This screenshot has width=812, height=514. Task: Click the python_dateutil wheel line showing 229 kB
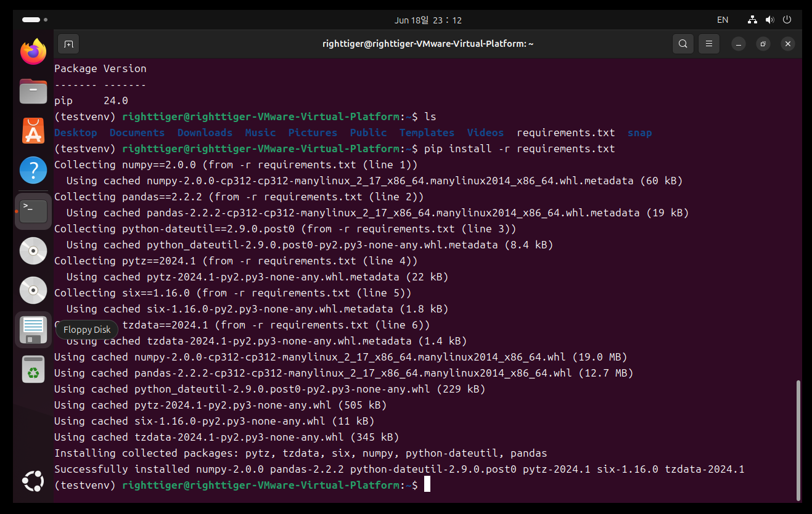tap(270, 389)
